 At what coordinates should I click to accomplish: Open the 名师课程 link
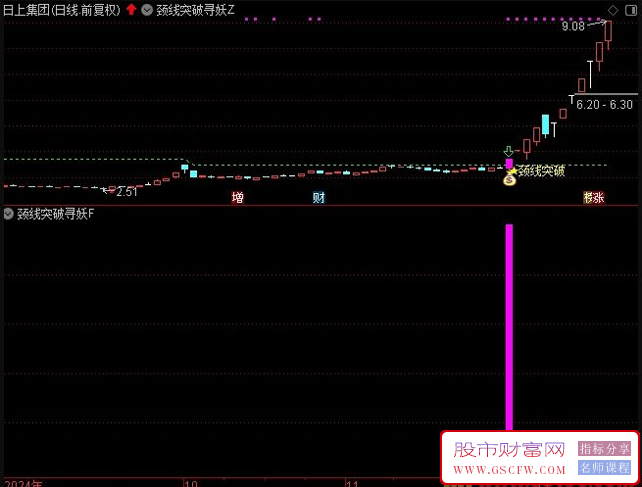point(604,467)
